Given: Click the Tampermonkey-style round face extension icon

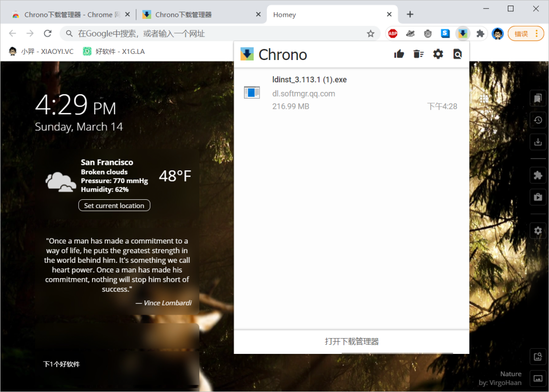Looking at the screenshot, I should click(x=428, y=34).
